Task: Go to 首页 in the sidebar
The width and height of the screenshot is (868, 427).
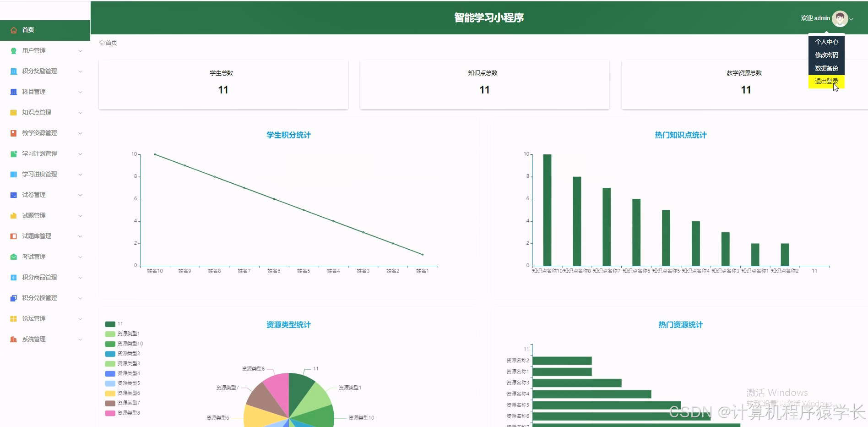Action: [x=45, y=30]
